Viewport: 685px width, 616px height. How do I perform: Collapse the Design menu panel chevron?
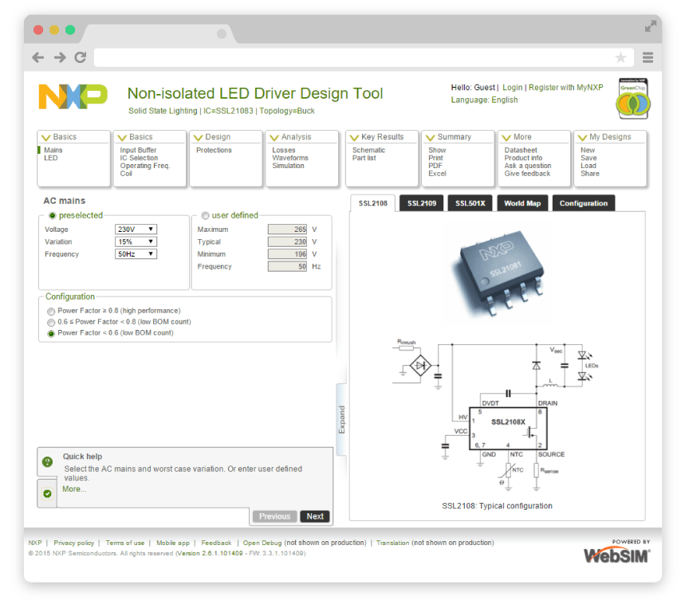(x=198, y=138)
